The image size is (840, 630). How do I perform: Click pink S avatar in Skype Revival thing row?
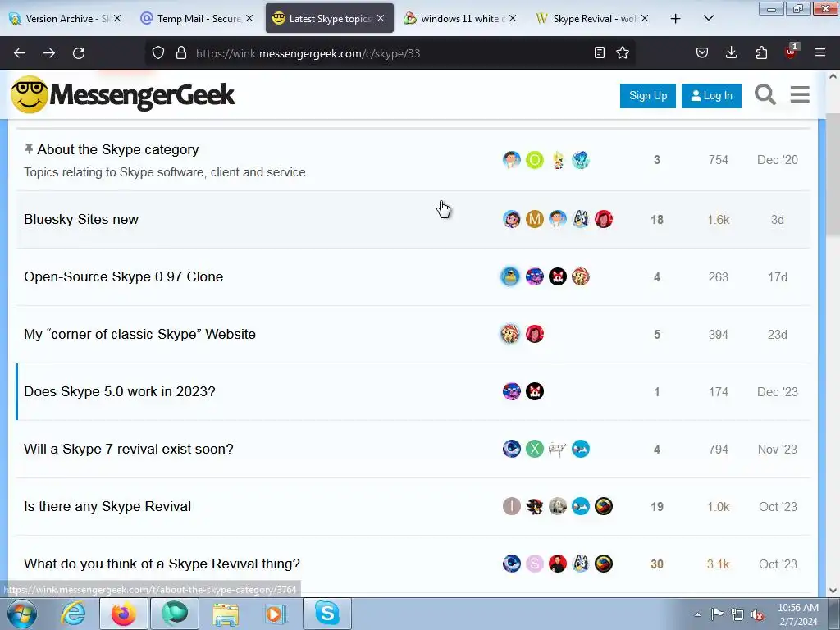pyautogui.click(x=535, y=564)
